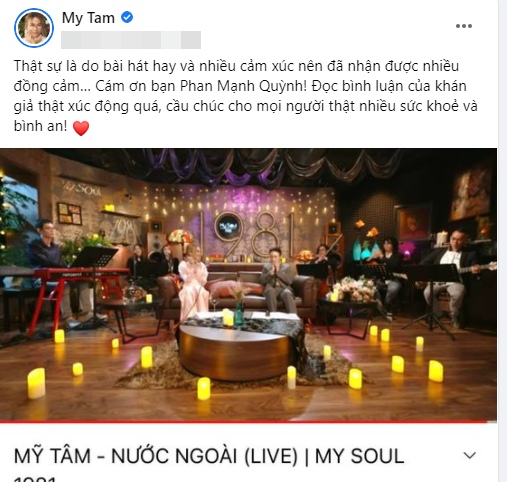Seek on the red video progress bar

243,422
